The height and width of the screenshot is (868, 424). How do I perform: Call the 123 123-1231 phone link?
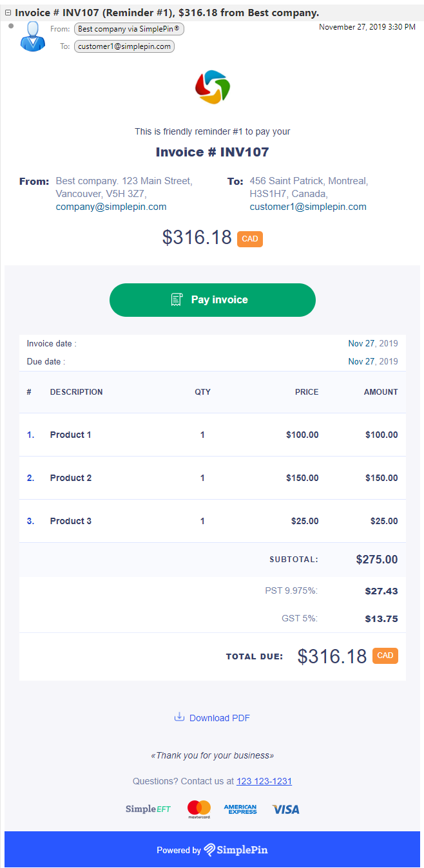pos(264,781)
